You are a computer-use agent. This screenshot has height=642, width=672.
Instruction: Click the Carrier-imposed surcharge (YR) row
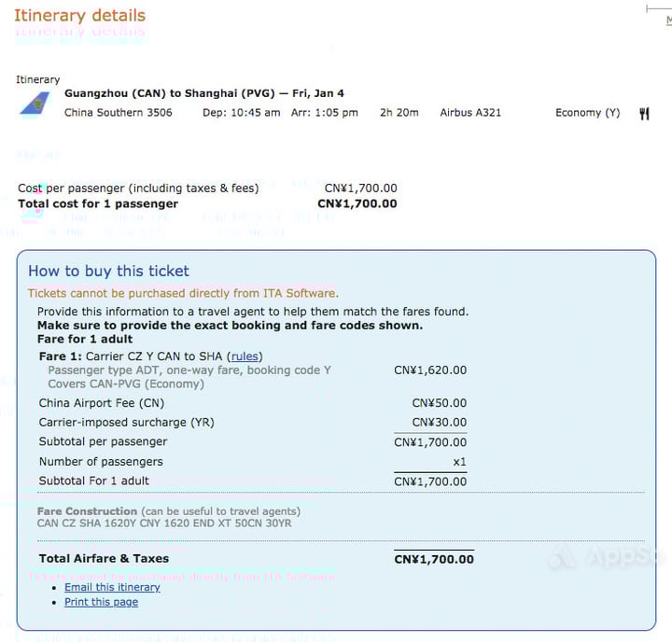click(x=253, y=423)
